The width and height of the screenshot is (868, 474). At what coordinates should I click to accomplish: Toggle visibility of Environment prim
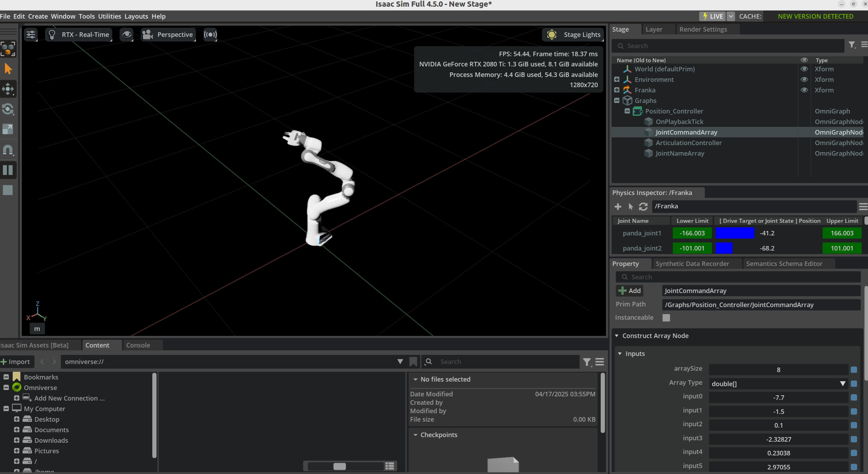[x=804, y=79]
